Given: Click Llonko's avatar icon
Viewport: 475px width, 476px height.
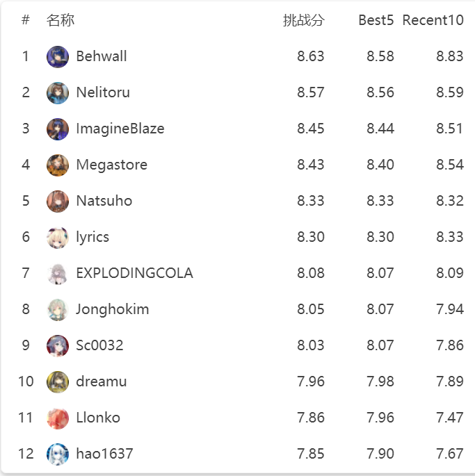Looking at the screenshot, I should [58, 418].
